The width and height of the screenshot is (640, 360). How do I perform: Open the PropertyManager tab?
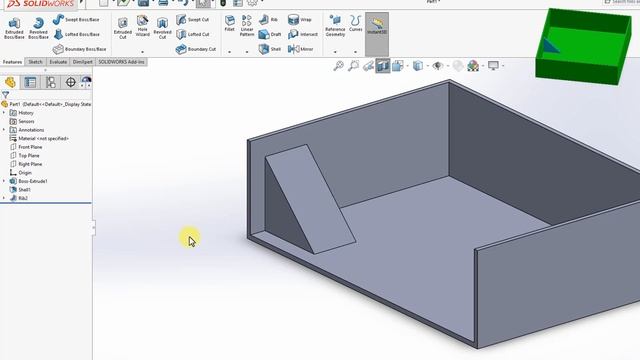[x=31, y=82]
